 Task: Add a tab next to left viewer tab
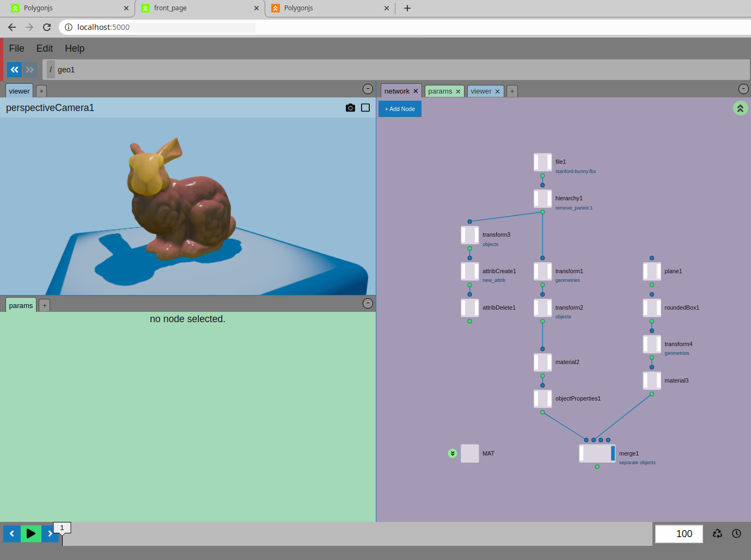(x=41, y=91)
